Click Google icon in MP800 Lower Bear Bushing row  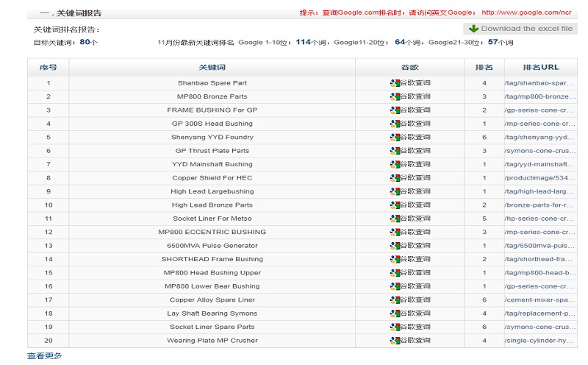[395, 286]
